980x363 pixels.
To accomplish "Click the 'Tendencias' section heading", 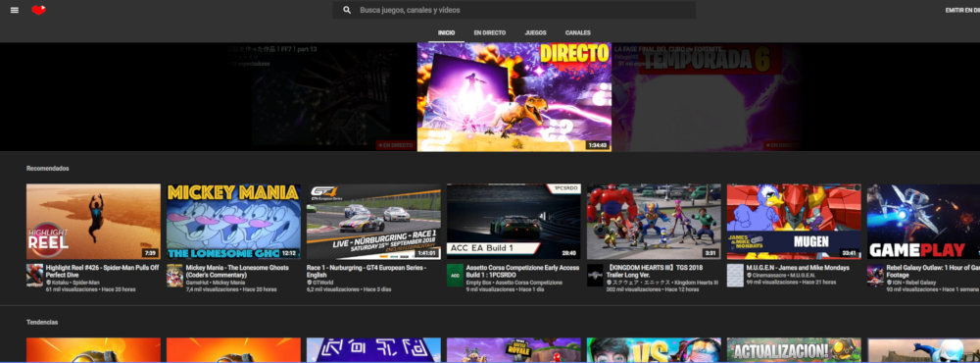I will point(42,322).
